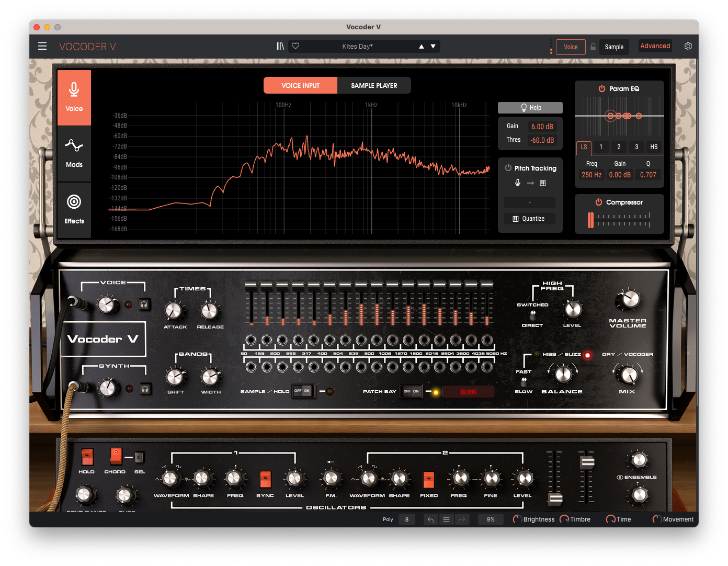Screen dimensions: 728x566
Task: Click the EQ Q value 0.707
Action: pos(648,175)
